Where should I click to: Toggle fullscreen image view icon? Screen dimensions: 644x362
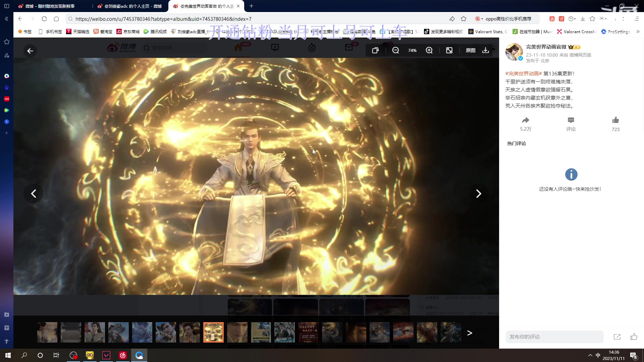(x=449, y=50)
